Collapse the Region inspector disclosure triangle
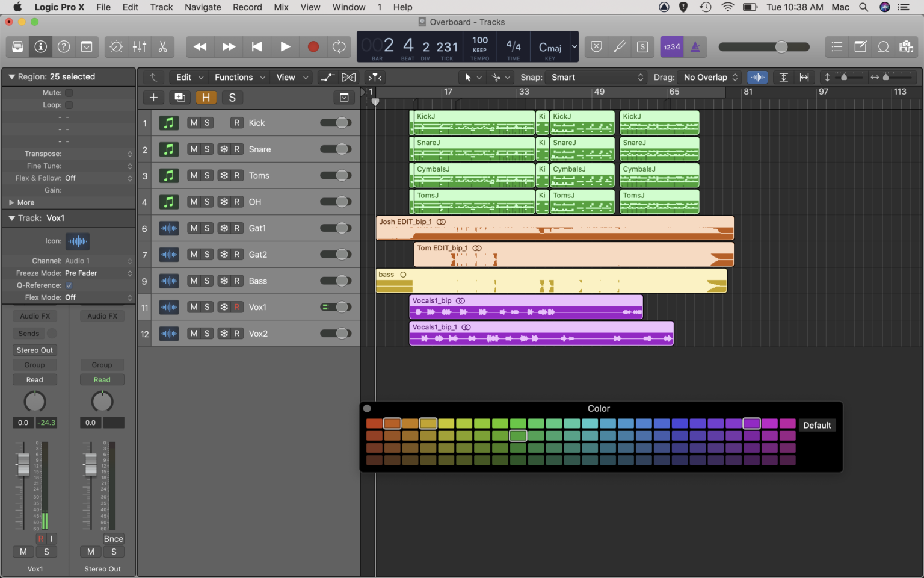924x578 pixels. point(11,76)
